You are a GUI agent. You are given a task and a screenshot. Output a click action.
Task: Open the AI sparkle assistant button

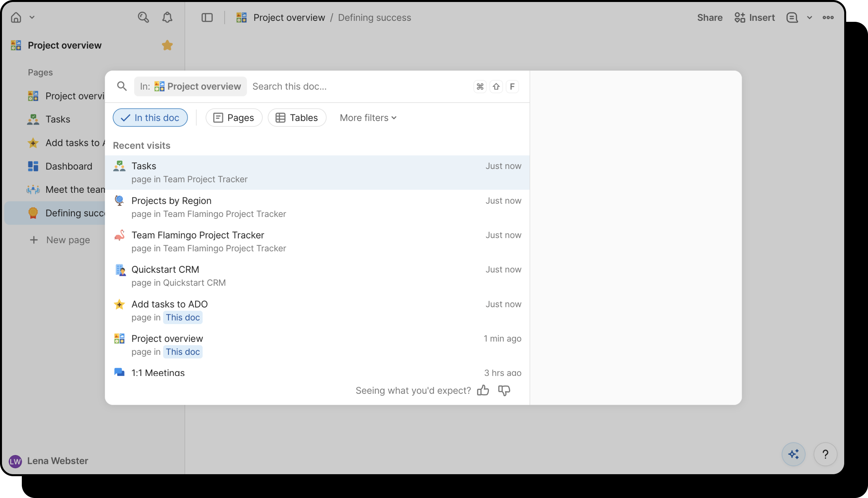pos(793,454)
